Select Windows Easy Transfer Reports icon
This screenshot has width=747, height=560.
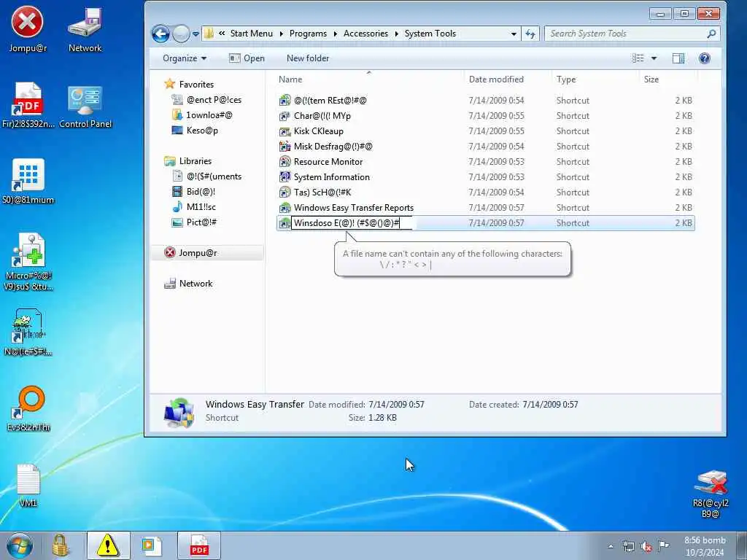(x=285, y=208)
